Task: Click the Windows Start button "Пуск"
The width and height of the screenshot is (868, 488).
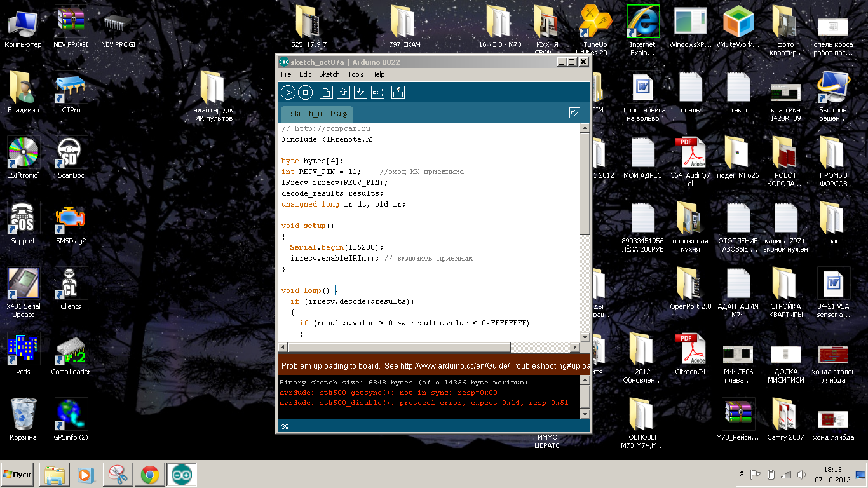Action: point(18,475)
